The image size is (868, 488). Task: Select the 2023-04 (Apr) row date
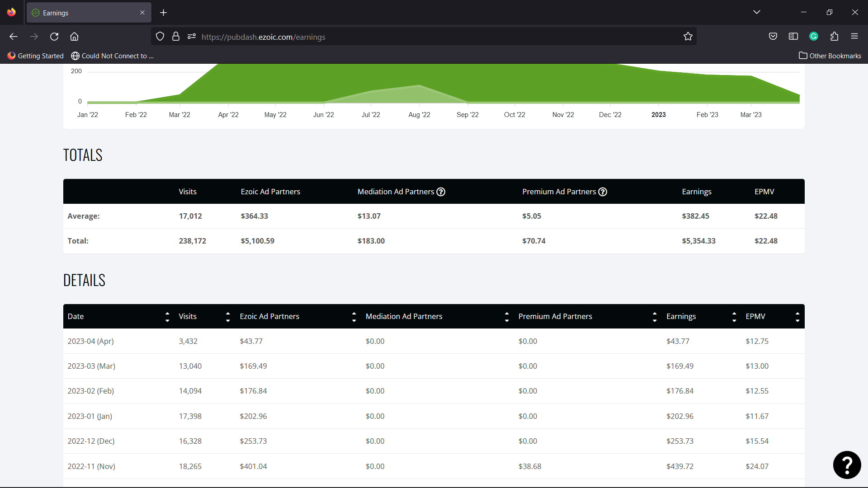click(90, 342)
